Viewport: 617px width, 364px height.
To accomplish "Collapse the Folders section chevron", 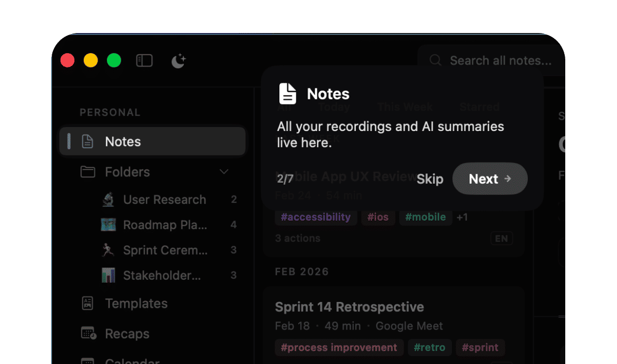I will pos(224,172).
